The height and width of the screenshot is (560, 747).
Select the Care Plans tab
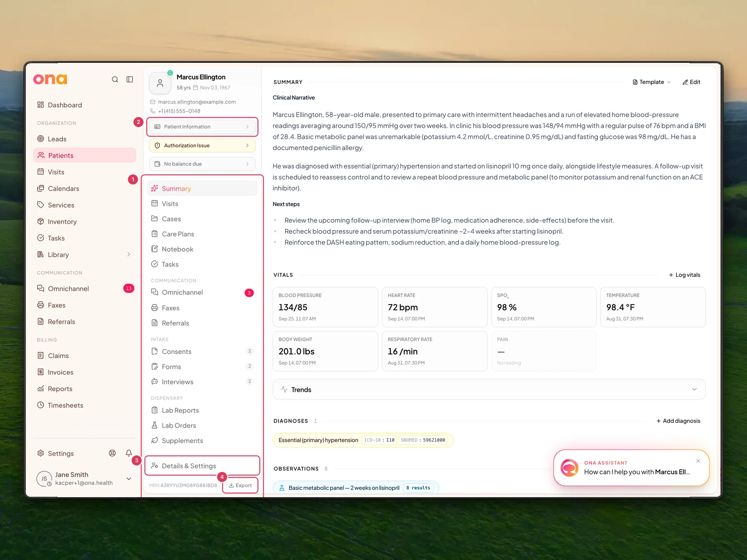click(x=202, y=234)
